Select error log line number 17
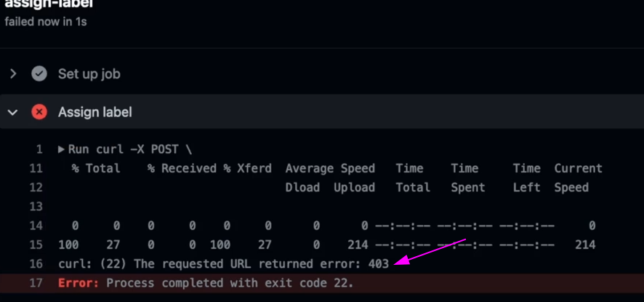Image resolution: width=644 pixels, height=302 pixels. coord(37,282)
